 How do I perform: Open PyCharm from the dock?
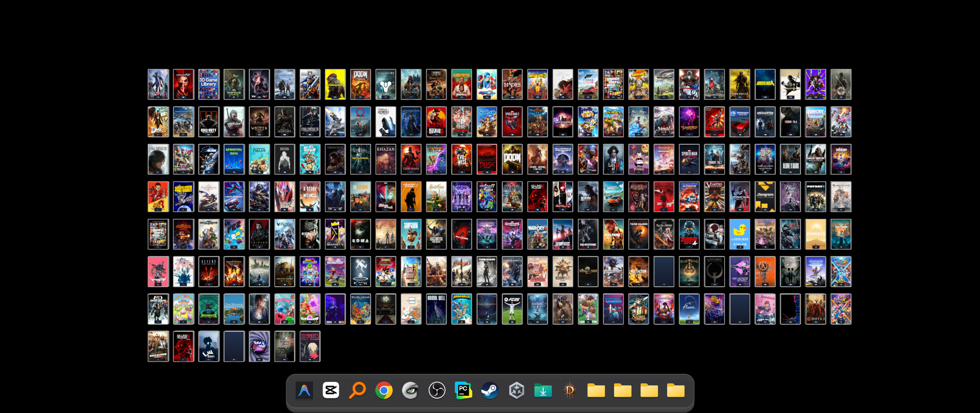point(463,391)
